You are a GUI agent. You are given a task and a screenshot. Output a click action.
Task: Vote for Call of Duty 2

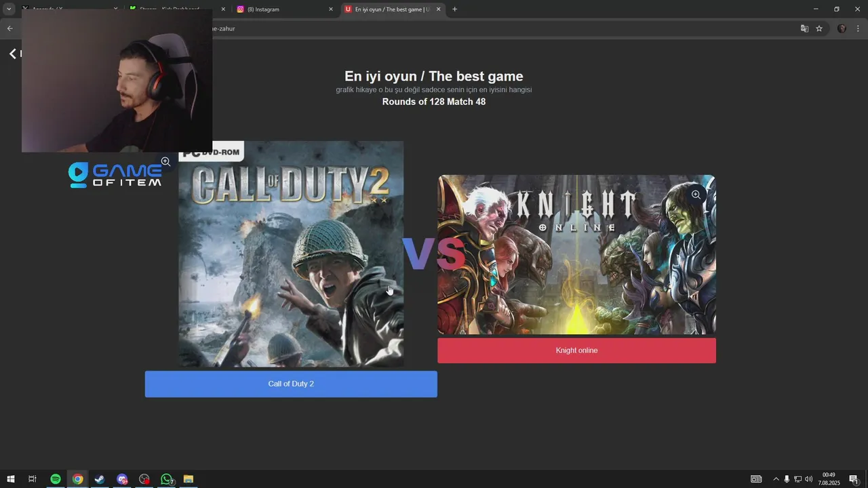(291, 384)
